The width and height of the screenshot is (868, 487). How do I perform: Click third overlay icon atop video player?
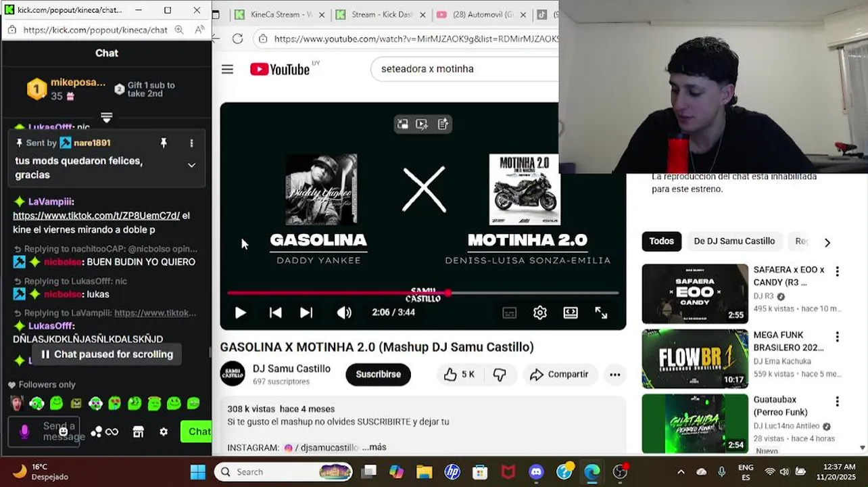tap(443, 124)
